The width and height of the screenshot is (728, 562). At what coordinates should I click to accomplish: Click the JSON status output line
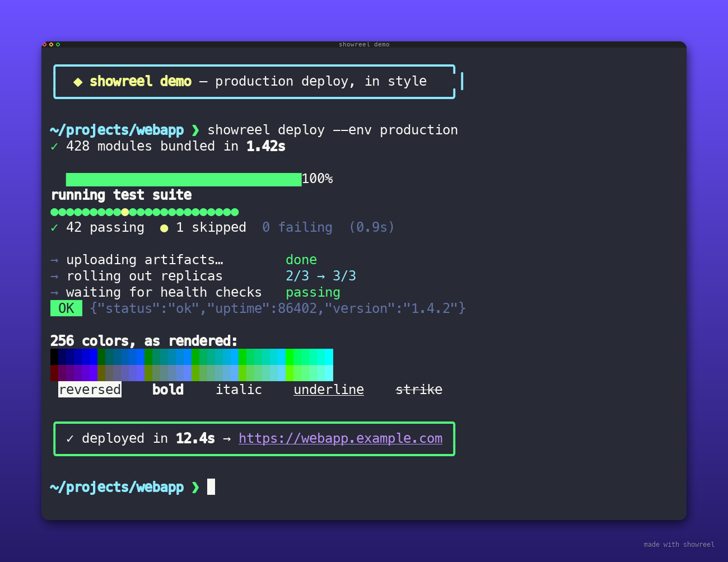278,308
